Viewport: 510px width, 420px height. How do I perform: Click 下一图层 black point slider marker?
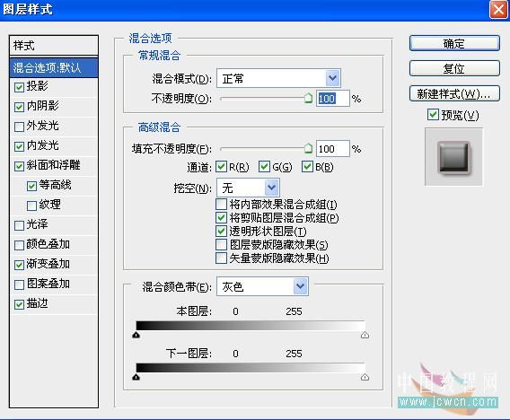tap(136, 377)
